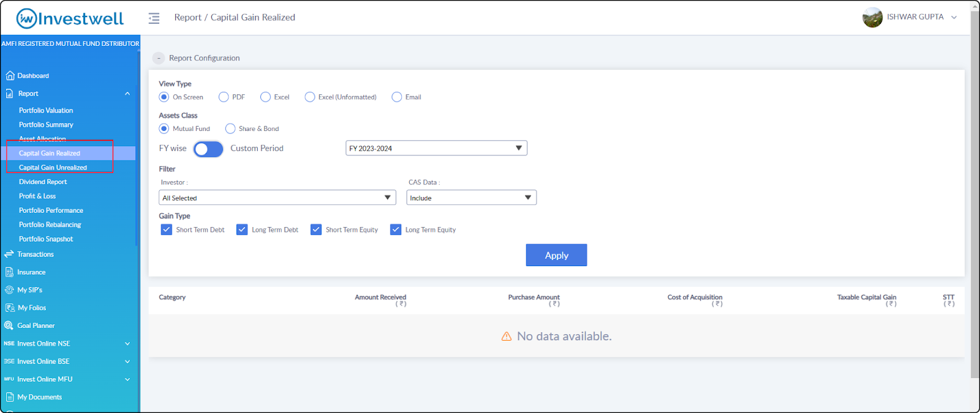Open Capital Gain Unrealized report

[x=53, y=168]
